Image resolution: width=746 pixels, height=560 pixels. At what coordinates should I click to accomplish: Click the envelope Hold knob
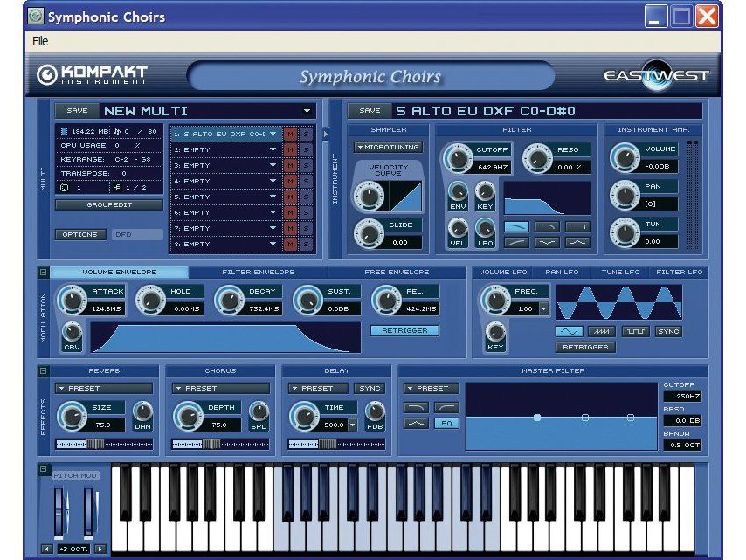pyautogui.click(x=150, y=301)
